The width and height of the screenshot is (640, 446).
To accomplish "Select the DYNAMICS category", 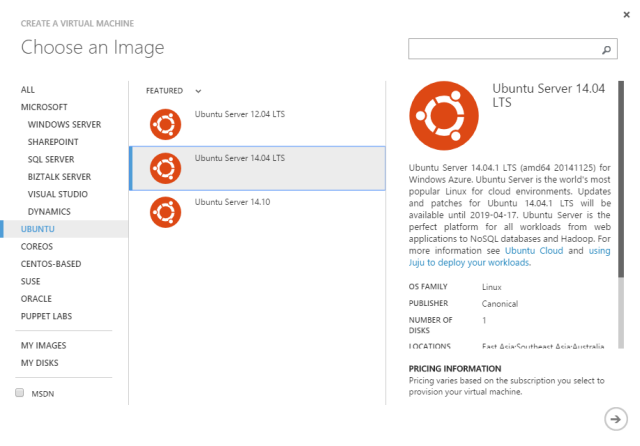I will (49, 212).
